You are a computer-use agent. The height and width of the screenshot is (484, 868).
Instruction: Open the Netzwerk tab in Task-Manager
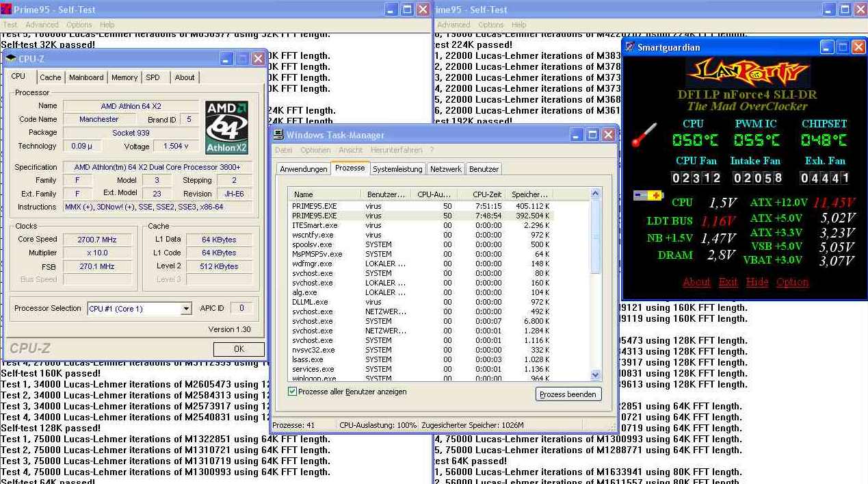pyautogui.click(x=446, y=169)
